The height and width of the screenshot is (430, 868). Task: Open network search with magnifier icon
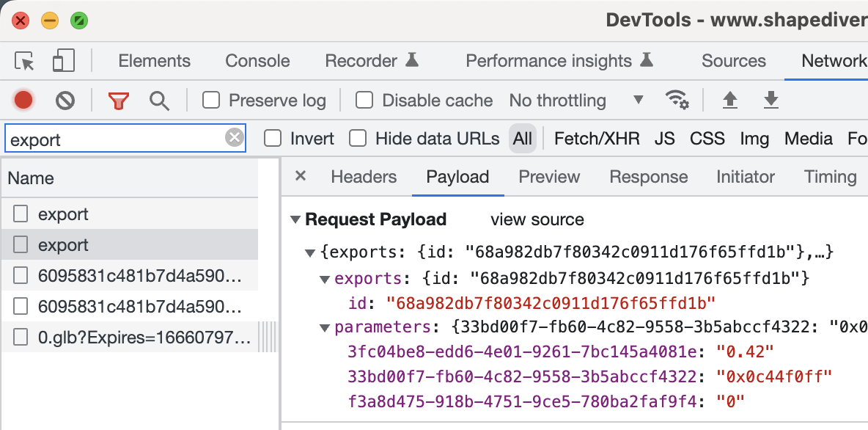click(x=159, y=101)
